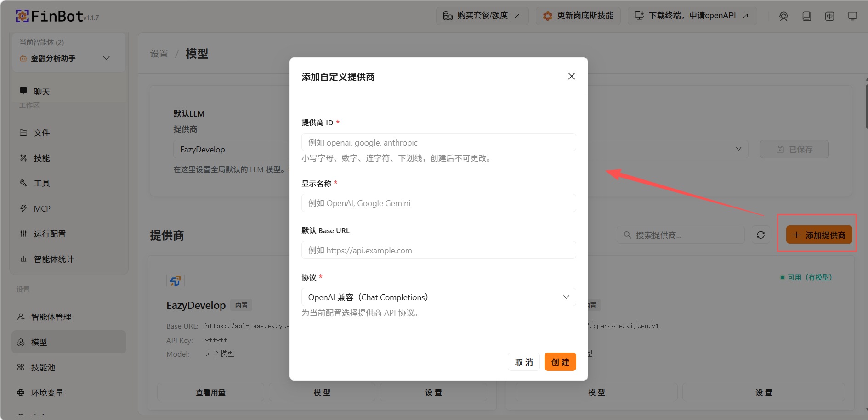Open 技能池 in the sidebar
The width and height of the screenshot is (868, 420).
[68, 367]
